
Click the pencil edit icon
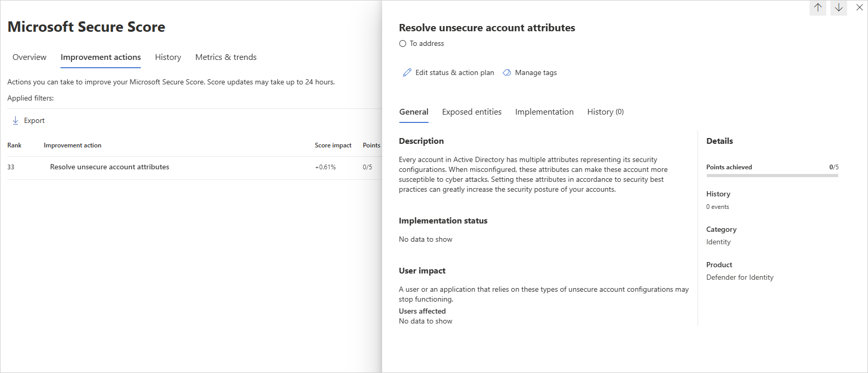click(407, 72)
